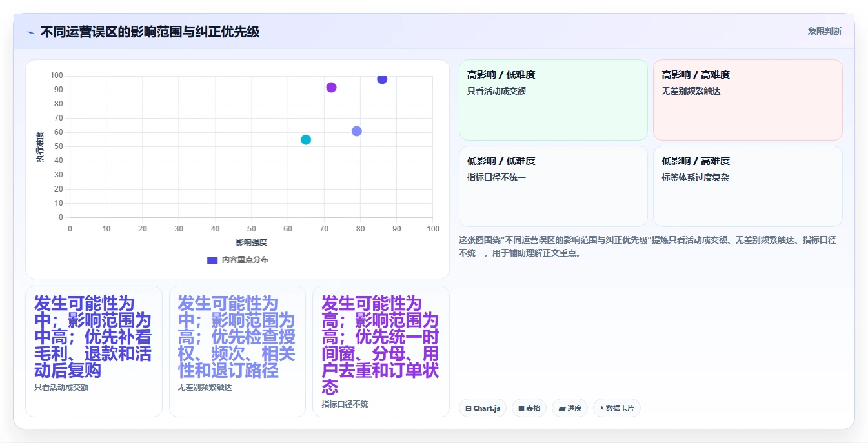Click the icon in the 进度 chip

point(561,409)
